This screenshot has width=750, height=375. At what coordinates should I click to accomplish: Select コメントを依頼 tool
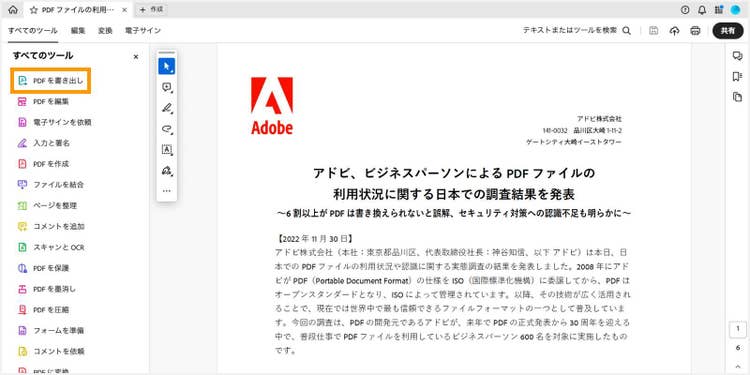pos(51,351)
